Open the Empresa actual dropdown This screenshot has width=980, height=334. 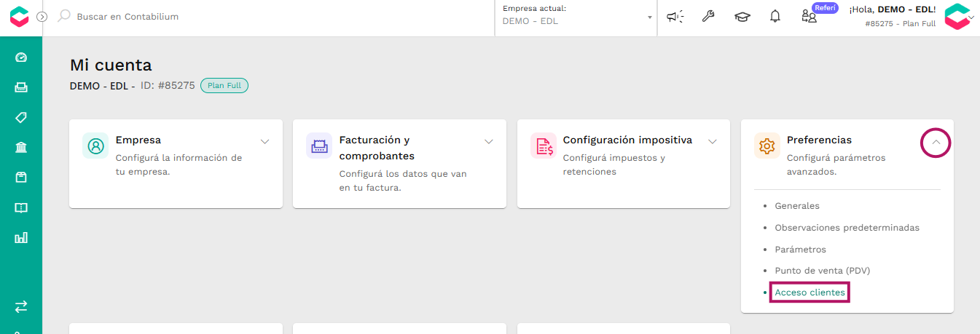point(577,16)
